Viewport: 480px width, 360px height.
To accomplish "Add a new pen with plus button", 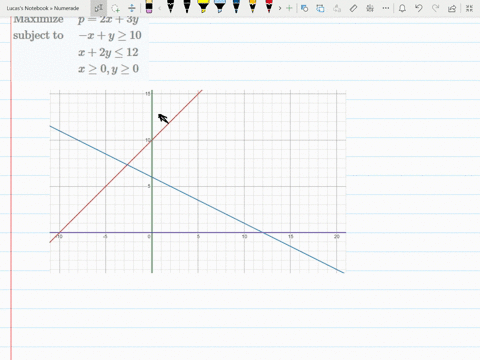I will (x=289, y=8).
